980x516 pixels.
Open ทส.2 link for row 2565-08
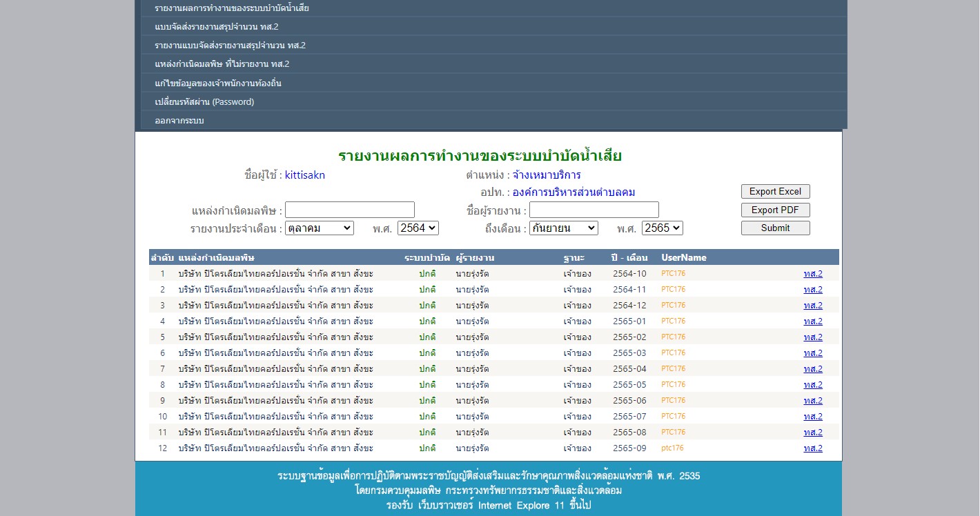813,432
